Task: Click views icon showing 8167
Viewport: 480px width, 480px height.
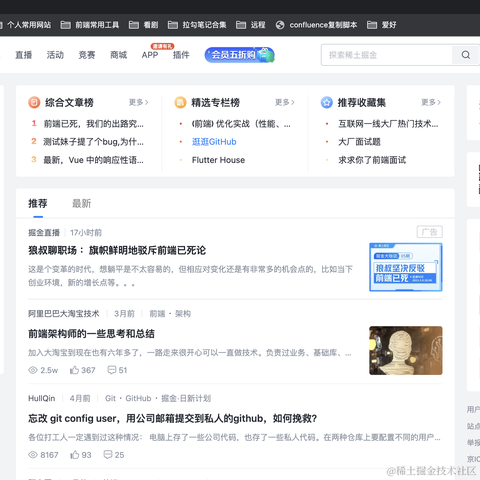Action: [33, 455]
